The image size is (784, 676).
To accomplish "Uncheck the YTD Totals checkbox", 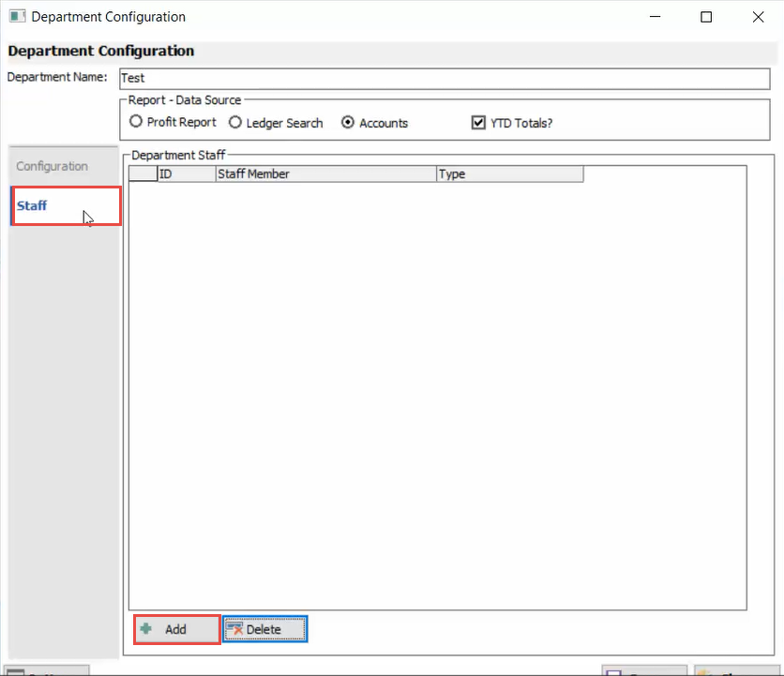I will pos(478,123).
